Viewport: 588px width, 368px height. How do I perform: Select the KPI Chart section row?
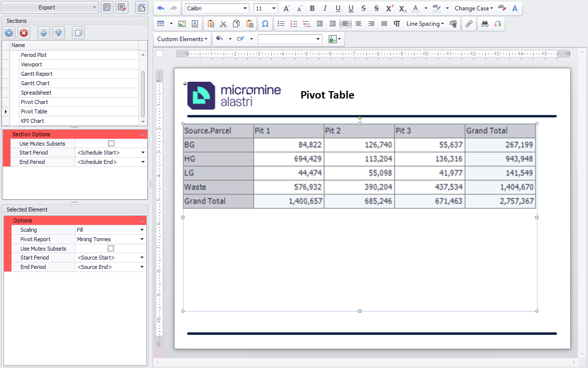tap(32, 121)
